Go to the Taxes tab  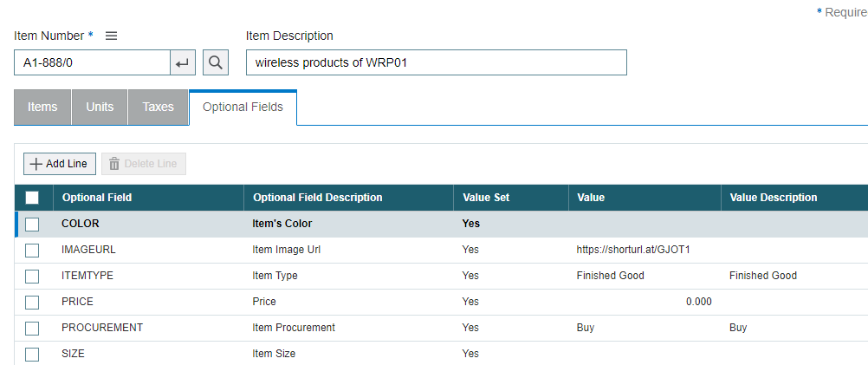coord(158,108)
